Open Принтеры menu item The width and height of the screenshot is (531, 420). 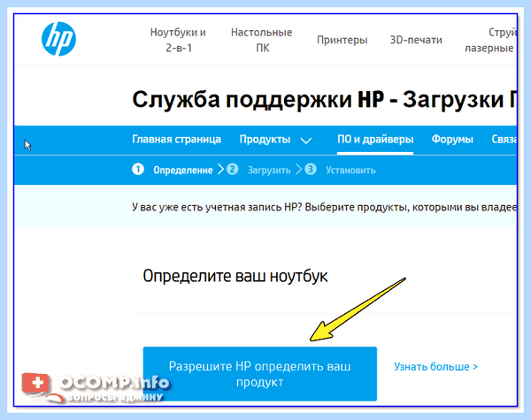click(342, 40)
